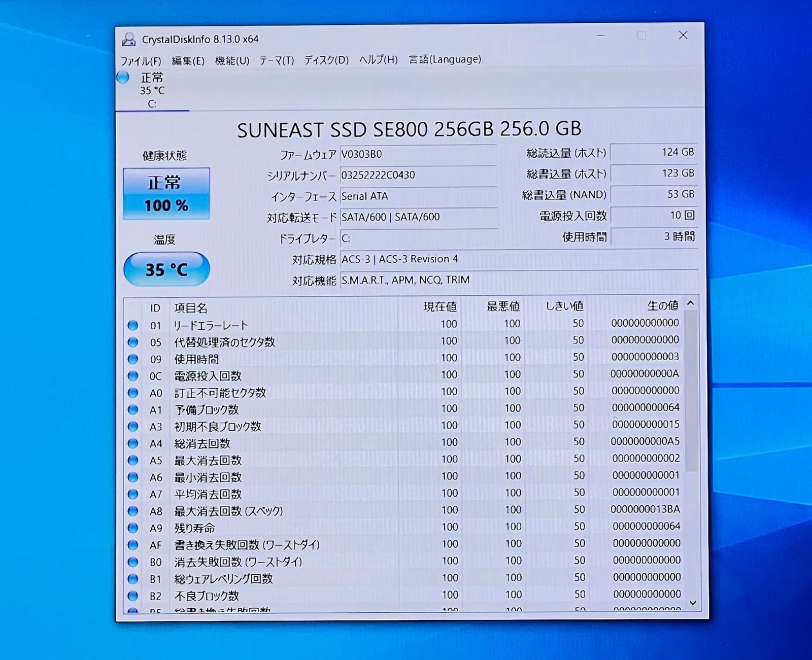Select the 残り寿命 row name
Screen dimensions: 812x660
[195, 528]
